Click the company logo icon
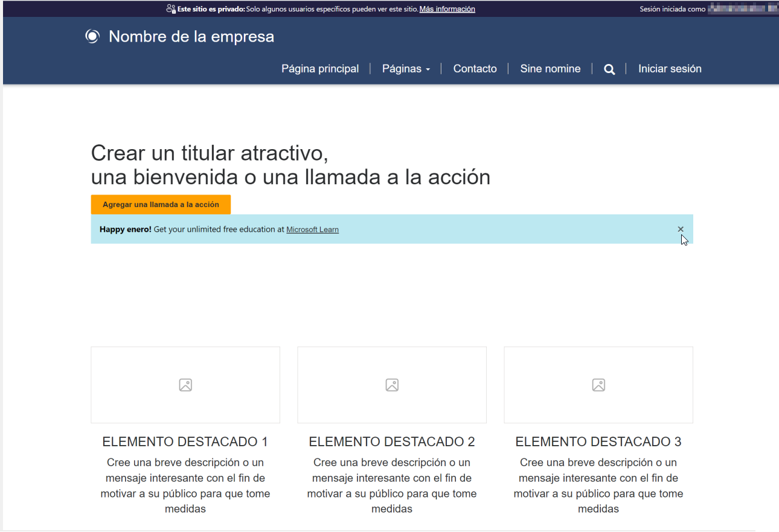Screen dimensions: 779x532 92,36
